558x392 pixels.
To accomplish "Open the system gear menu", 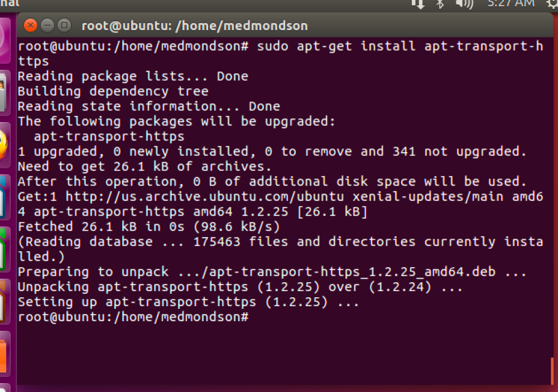I will tap(551, 3).
